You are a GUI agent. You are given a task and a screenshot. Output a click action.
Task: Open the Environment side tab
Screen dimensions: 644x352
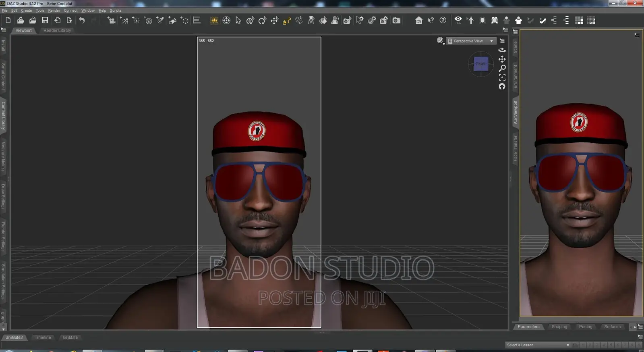516,77
